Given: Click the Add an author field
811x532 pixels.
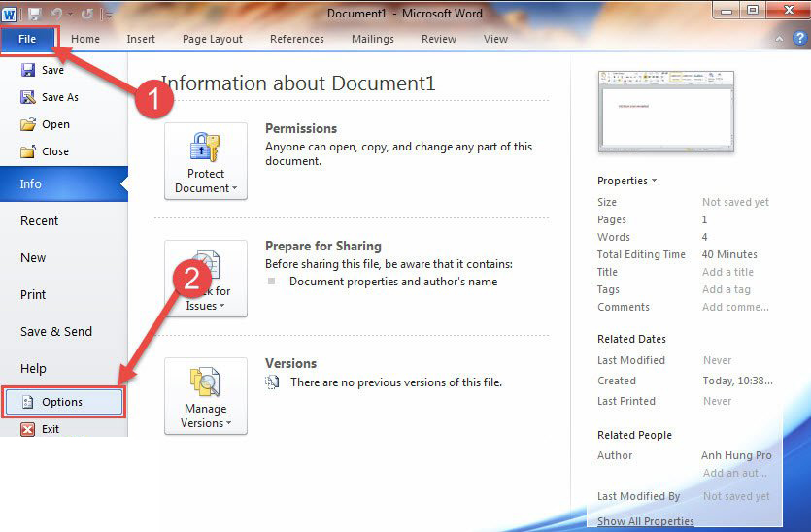Looking at the screenshot, I should [735, 473].
